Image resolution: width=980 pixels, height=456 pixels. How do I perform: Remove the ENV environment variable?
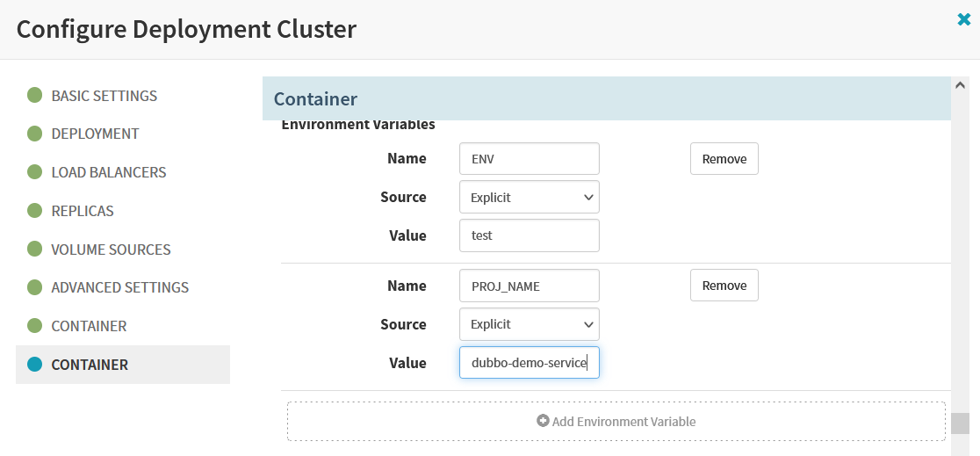(724, 159)
